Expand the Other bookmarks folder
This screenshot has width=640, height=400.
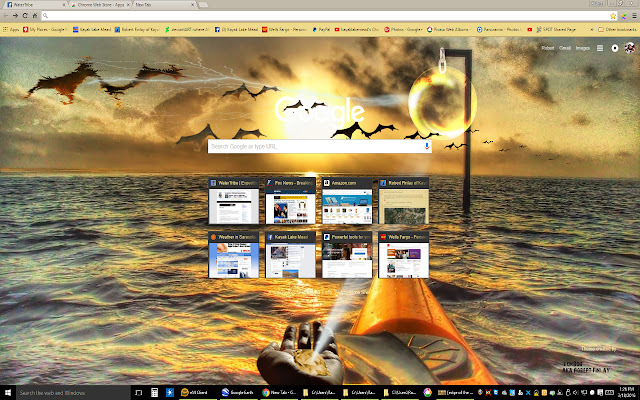pos(617,29)
